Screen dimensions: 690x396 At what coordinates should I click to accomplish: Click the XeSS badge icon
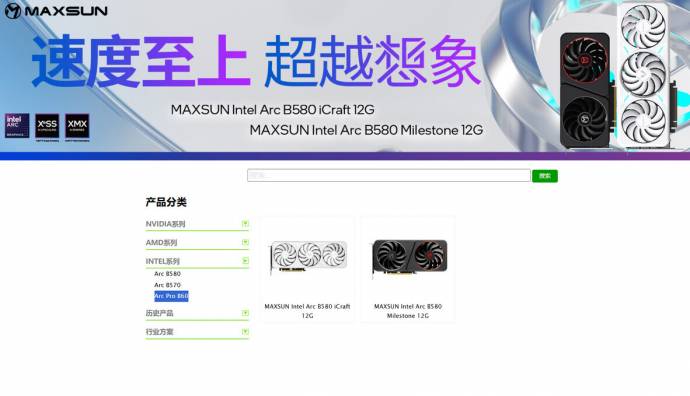pos(47,127)
